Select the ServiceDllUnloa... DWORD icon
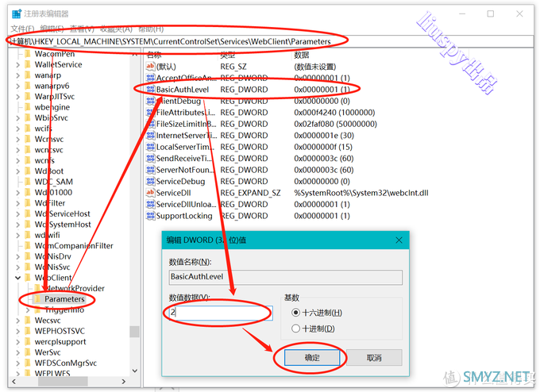 [x=150, y=205]
